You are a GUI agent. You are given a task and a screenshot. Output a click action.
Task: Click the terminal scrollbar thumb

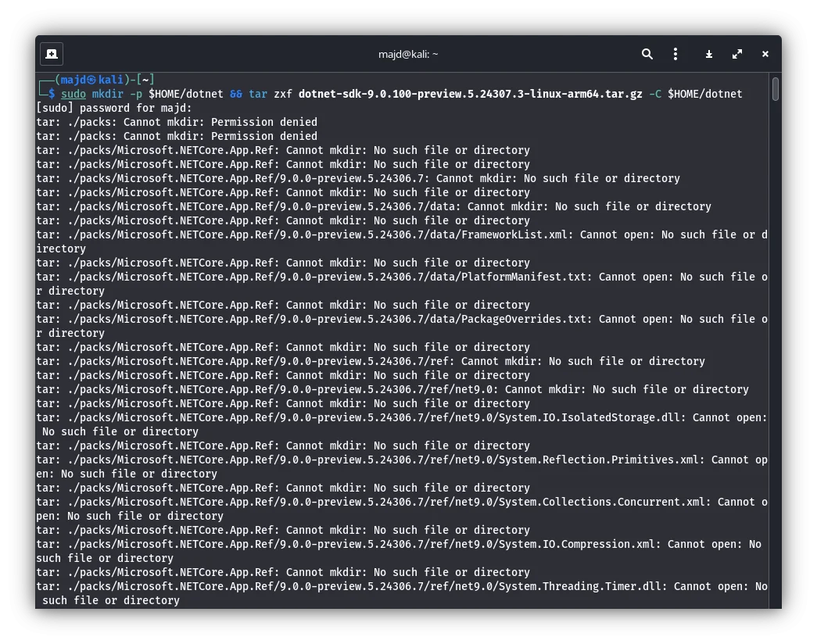pos(776,88)
